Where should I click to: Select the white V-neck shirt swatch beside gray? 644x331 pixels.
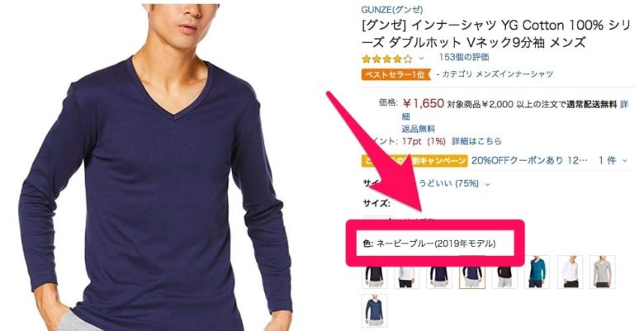[570, 272]
